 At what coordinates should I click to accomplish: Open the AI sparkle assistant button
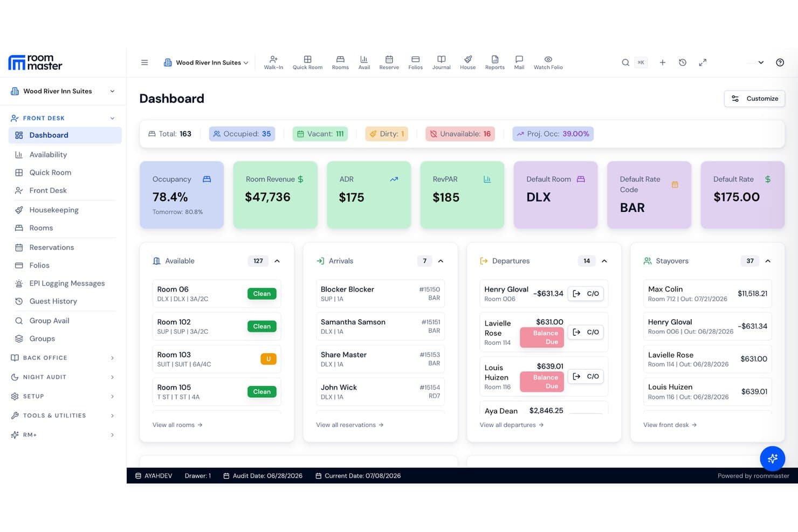pyautogui.click(x=772, y=458)
